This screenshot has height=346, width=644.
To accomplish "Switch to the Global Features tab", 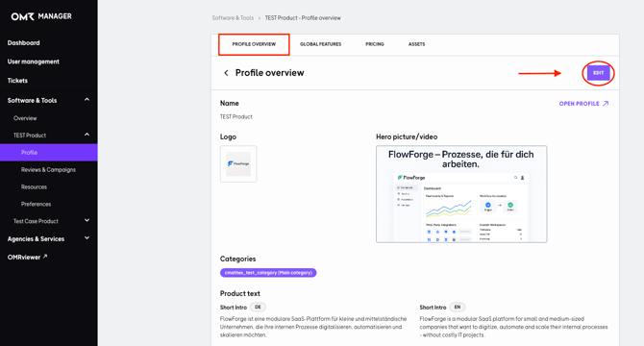I will [x=320, y=44].
